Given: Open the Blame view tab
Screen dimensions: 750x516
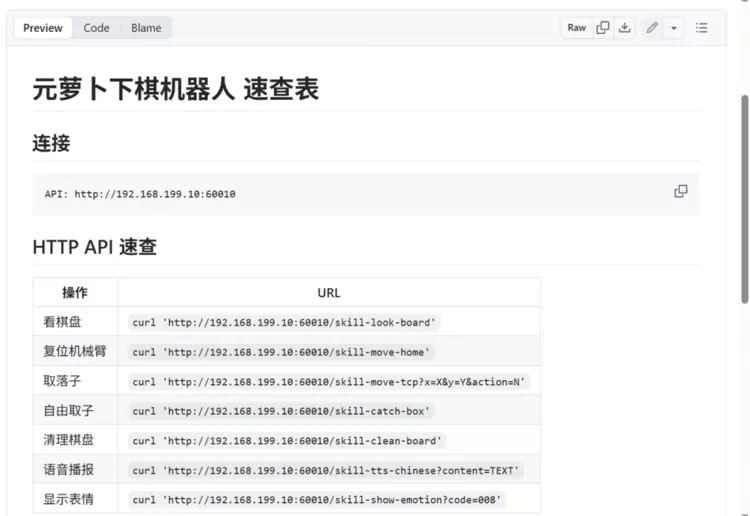Looking at the screenshot, I should (146, 28).
